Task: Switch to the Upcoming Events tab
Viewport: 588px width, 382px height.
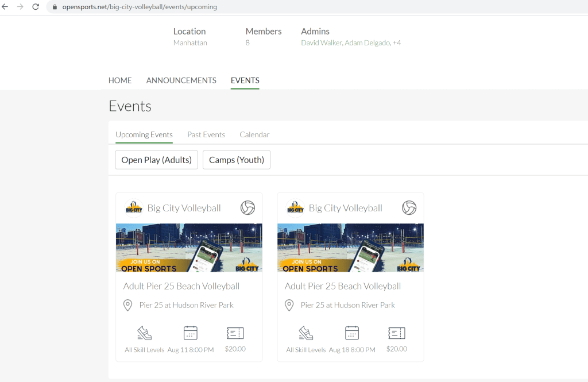Action: coord(144,135)
